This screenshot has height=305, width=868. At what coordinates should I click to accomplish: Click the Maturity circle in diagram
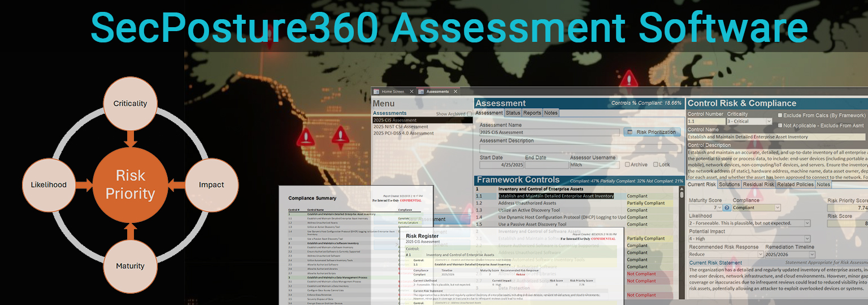(131, 265)
